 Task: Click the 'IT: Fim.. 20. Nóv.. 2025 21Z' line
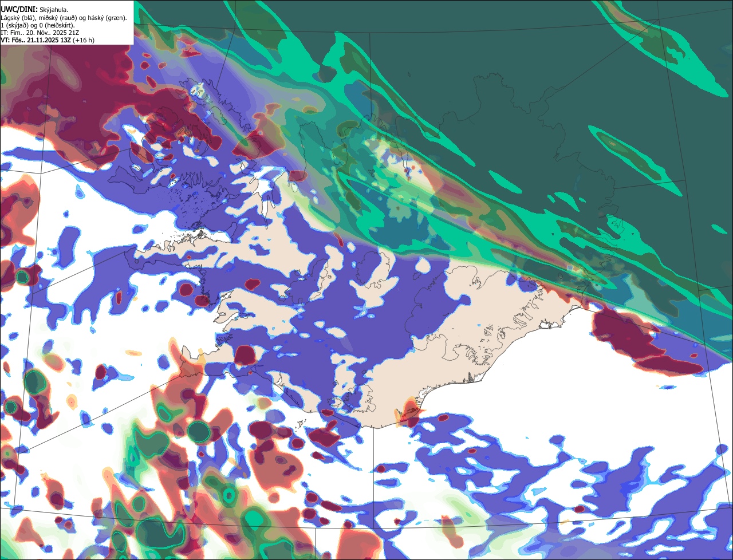40,33
